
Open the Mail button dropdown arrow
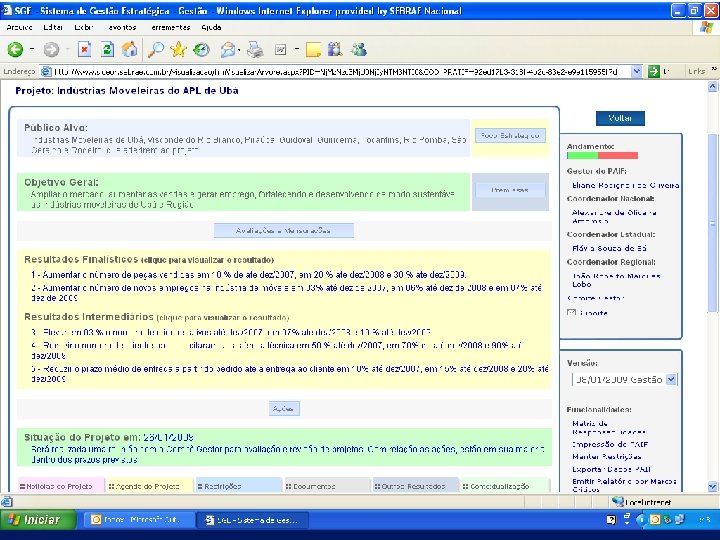pyautogui.click(x=239, y=49)
